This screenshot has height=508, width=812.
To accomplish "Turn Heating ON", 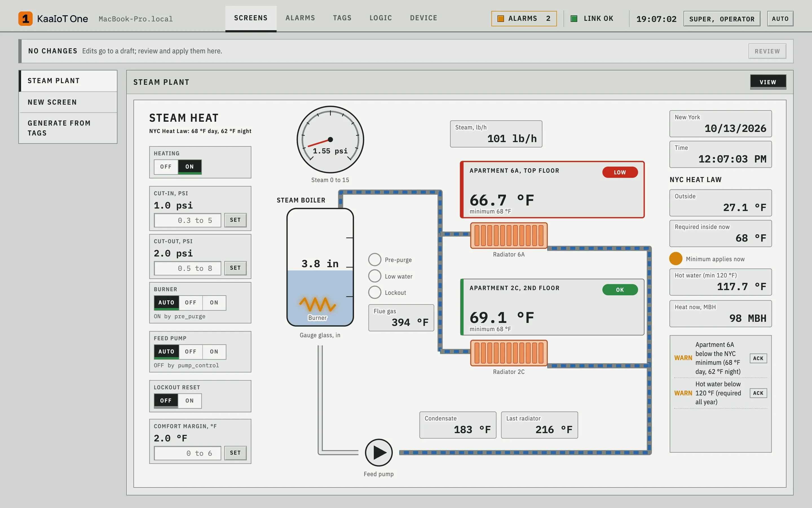I will tap(189, 167).
